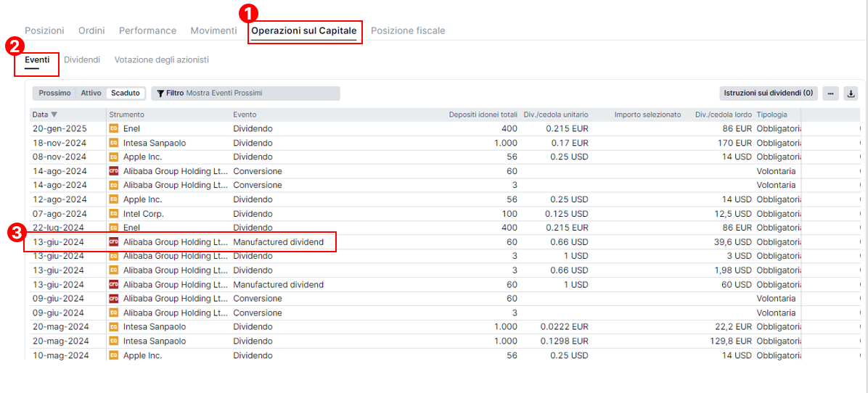Click the EQ icon for Apple Inc. dated 08-nov-2024

point(113,157)
